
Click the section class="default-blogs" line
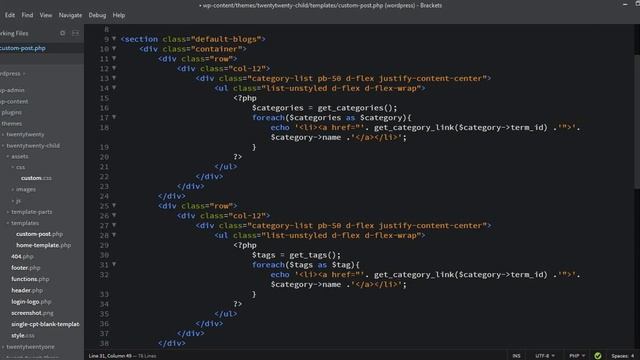click(193, 39)
